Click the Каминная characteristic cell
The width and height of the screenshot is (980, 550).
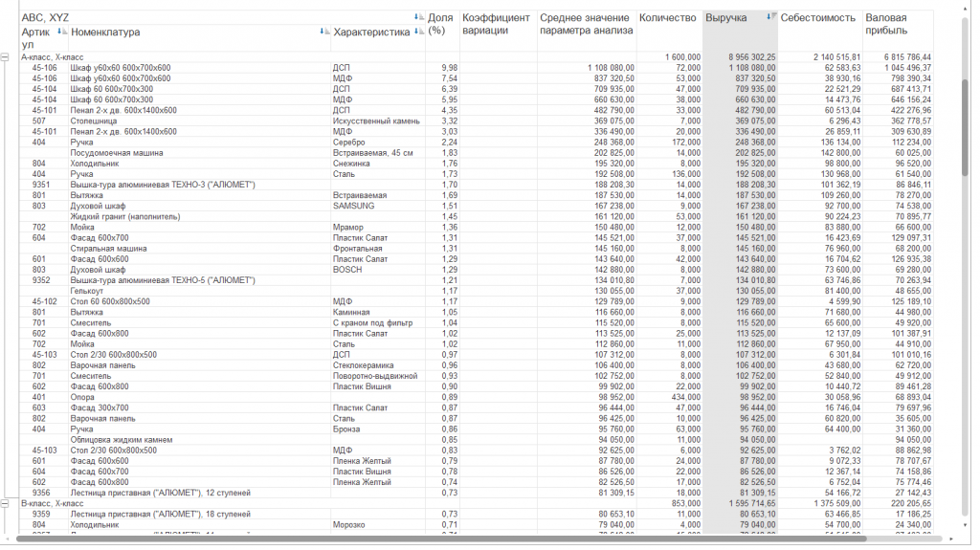351,312
